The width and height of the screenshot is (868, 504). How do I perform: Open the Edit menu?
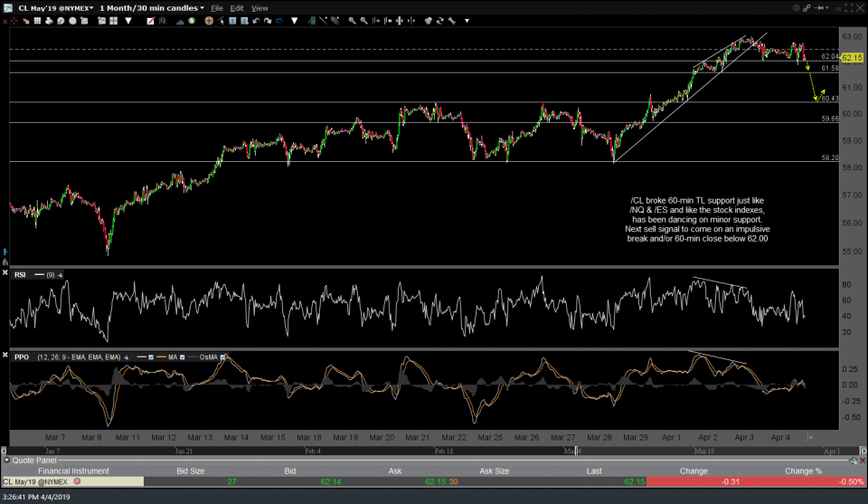[x=236, y=8]
